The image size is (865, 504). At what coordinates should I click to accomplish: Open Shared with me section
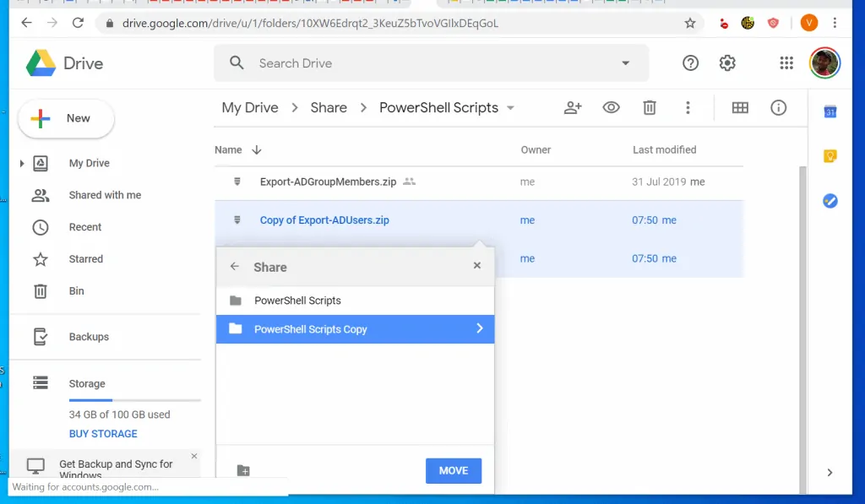coord(105,195)
